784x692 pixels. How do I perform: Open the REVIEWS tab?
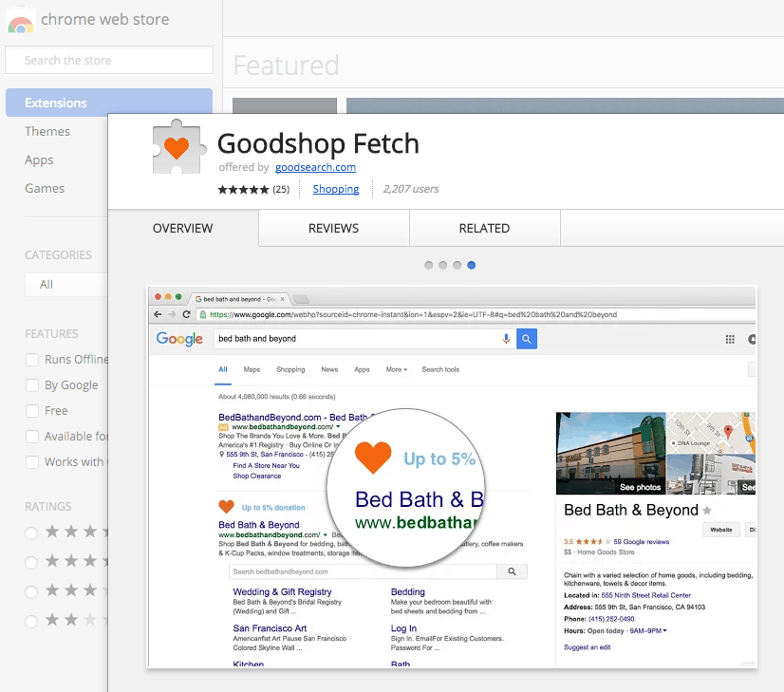tap(334, 229)
